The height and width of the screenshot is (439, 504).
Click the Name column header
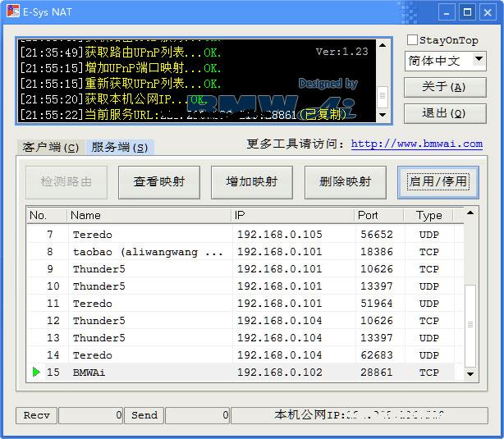(x=149, y=215)
